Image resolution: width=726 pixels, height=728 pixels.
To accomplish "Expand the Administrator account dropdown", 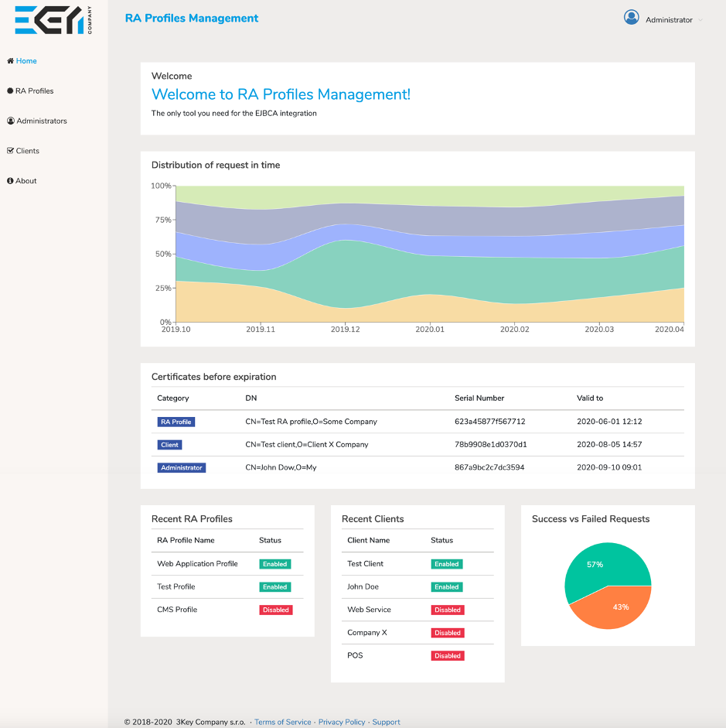I will click(x=671, y=19).
